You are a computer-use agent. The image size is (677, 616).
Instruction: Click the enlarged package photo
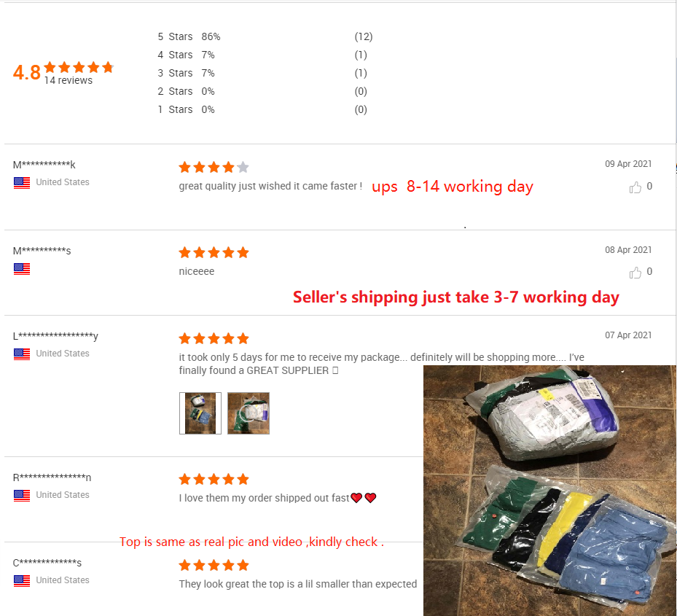click(x=549, y=490)
